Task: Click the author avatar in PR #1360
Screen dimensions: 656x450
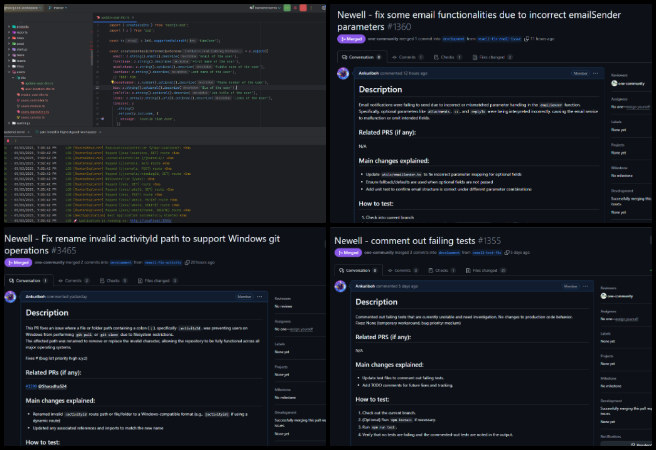Action: click(343, 74)
